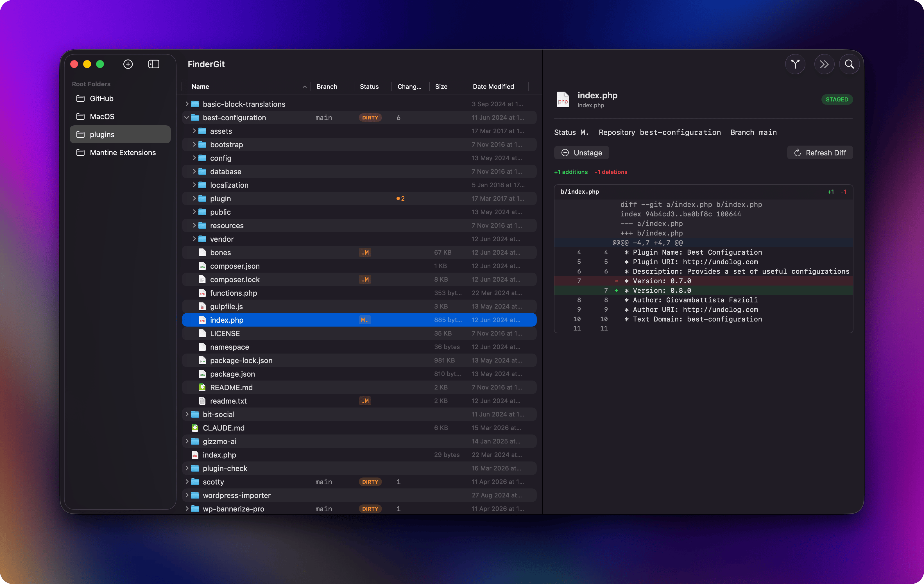This screenshot has height=584, width=924.
Task: Click the php file icon next to index.php title
Action: 563,99
